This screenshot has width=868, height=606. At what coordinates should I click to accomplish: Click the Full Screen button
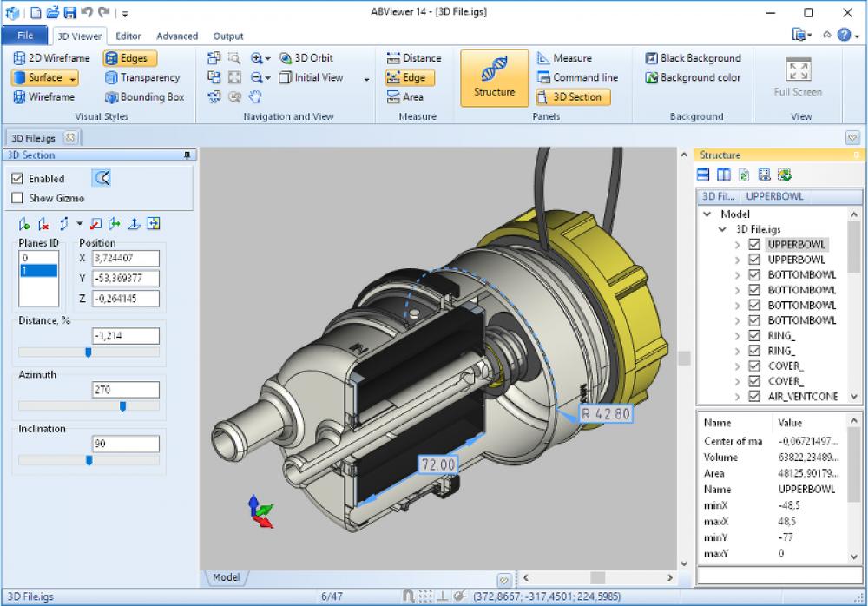(x=799, y=78)
